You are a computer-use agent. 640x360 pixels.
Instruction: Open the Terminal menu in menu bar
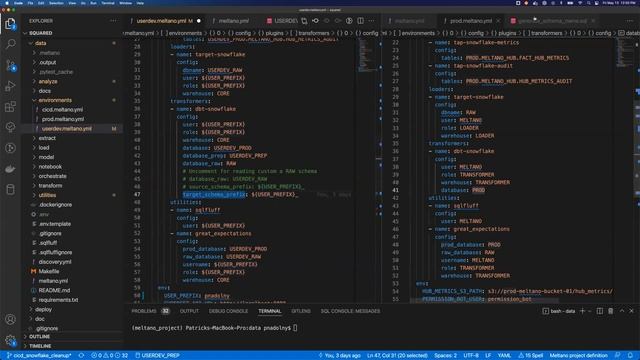tap(108, 3)
